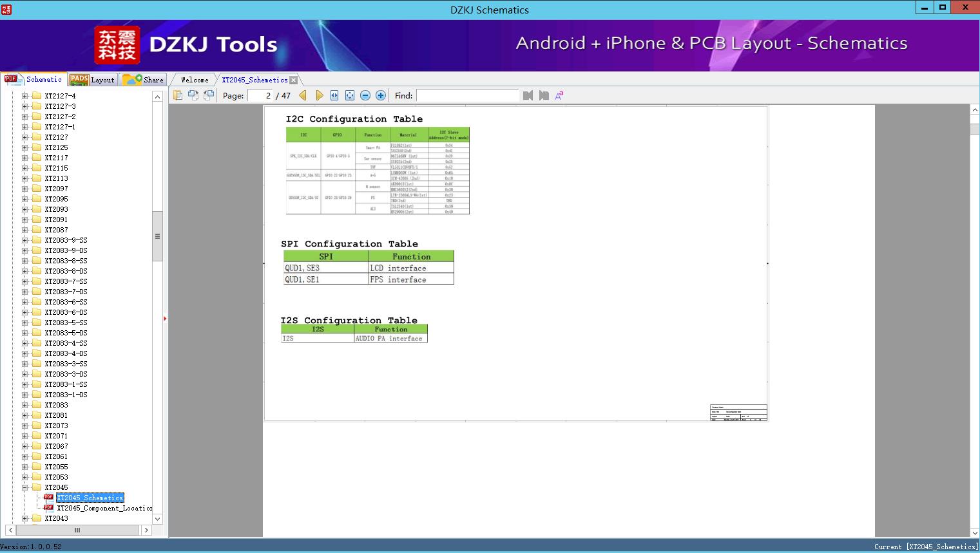Select the XT2083-7-DS folder
Image resolution: width=980 pixels, height=553 pixels.
click(66, 292)
